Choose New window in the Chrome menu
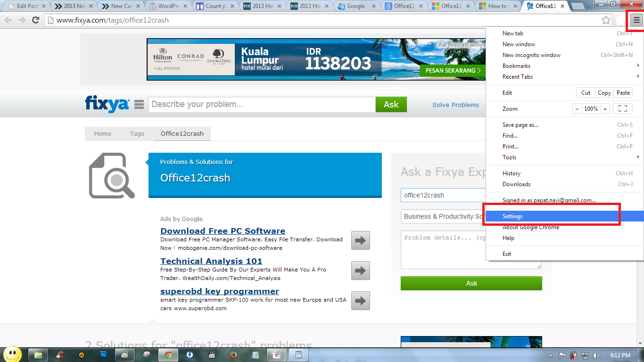Screen dimensions: 644x362 click(x=565, y=44)
